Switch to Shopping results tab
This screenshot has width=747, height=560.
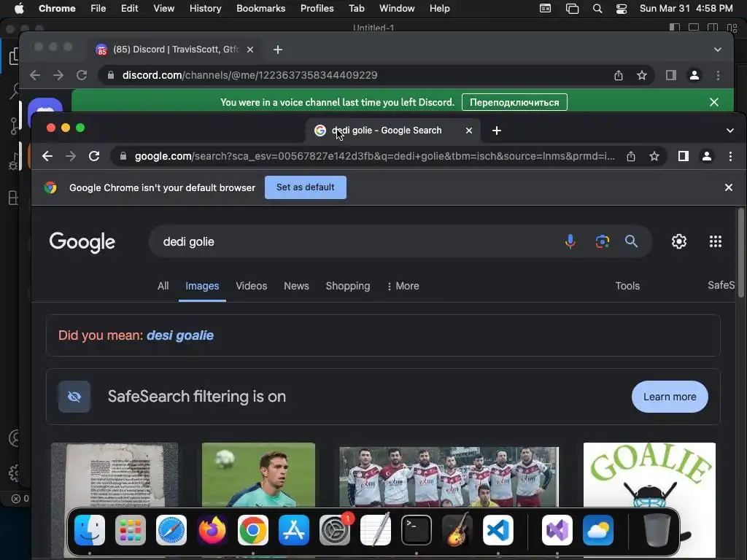tap(348, 286)
